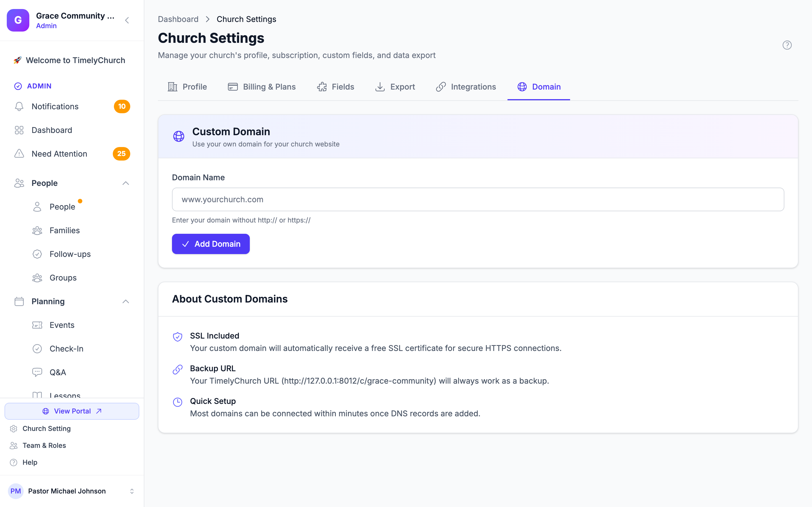Open the Dashboard grid icon
This screenshot has height=507, width=812.
19,130
